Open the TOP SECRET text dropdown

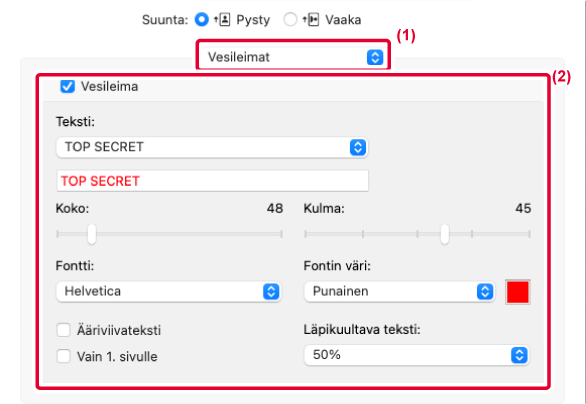[212, 147]
